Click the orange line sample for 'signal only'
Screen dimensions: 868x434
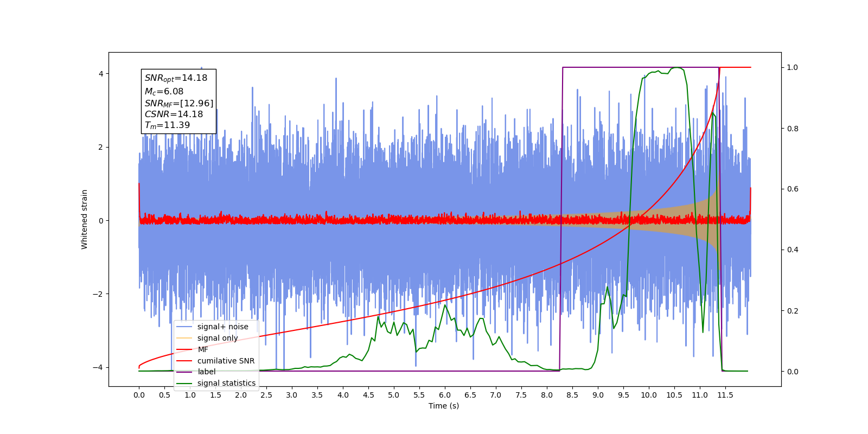(184, 338)
